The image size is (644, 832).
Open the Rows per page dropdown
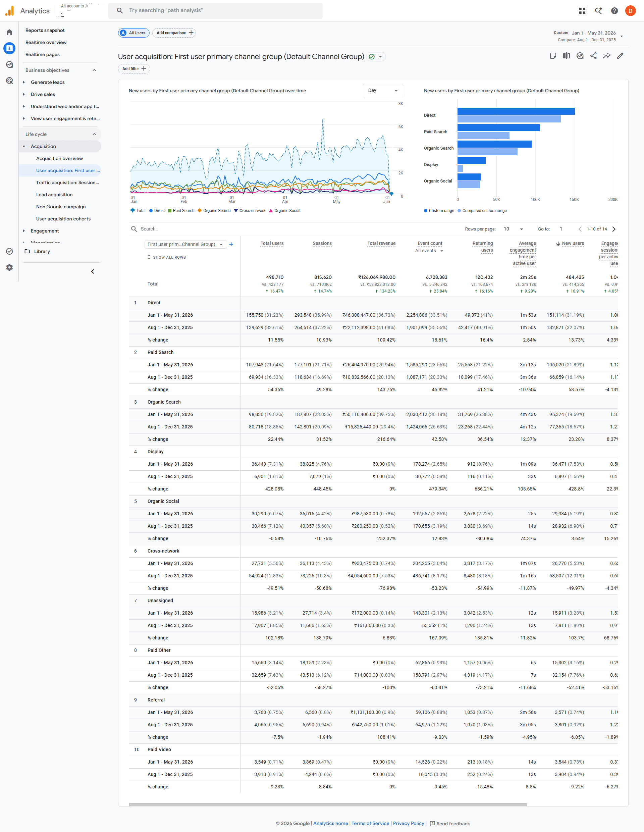click(514, 229)
